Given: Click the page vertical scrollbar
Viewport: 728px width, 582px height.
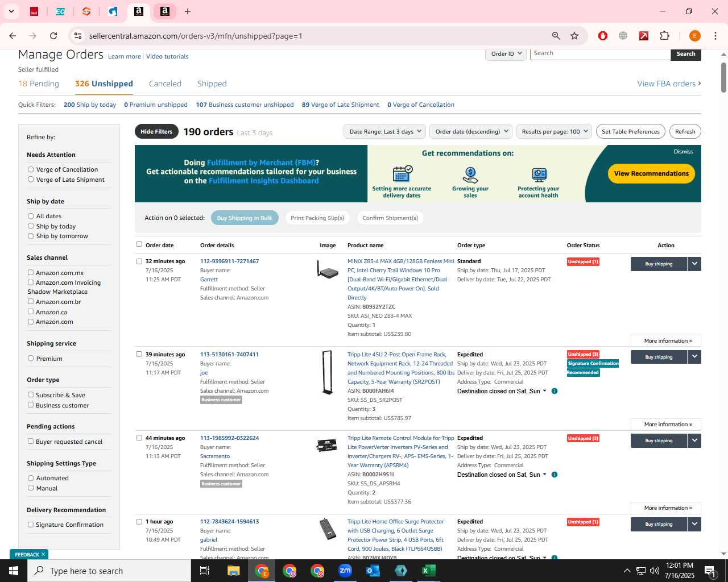Looking at the screenshot, I should (x=723, y=77).
